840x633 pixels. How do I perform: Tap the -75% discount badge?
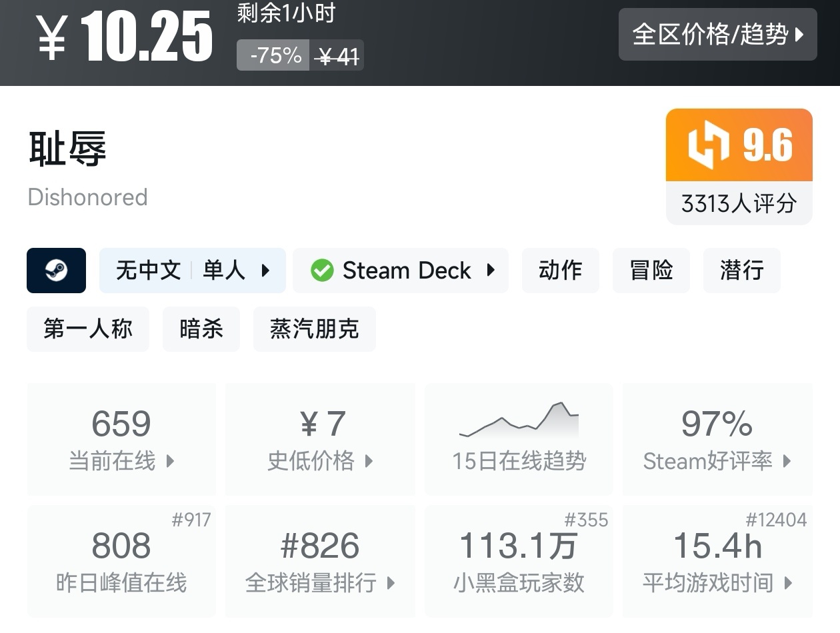pyautogui.click(x=273, y=55)
